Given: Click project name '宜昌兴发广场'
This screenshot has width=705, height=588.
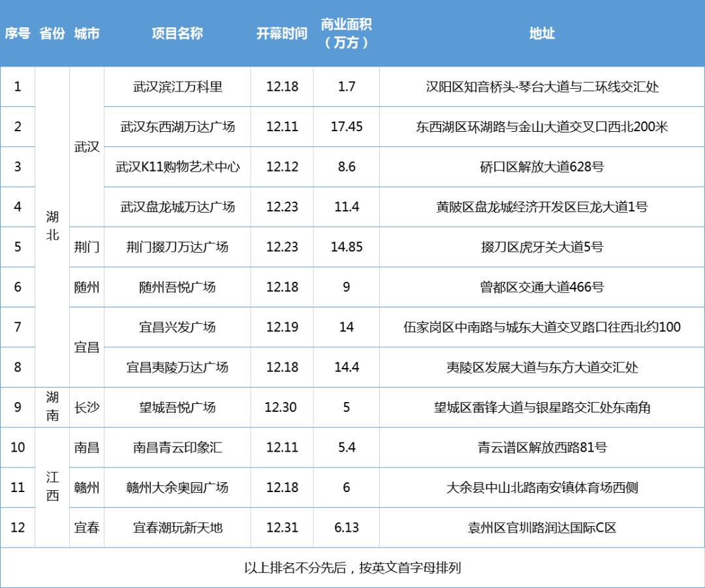Looking at the screenshot, I should tap(178, 327).
